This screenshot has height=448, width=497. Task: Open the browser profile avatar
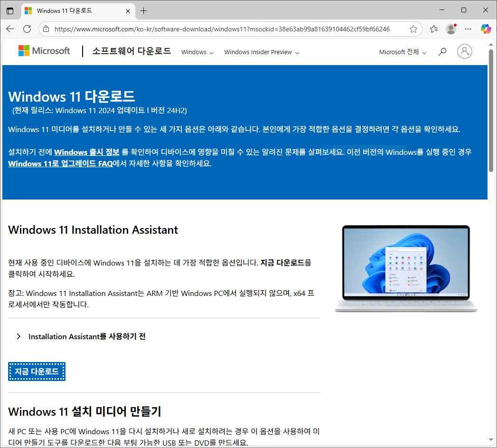point(451,29)
